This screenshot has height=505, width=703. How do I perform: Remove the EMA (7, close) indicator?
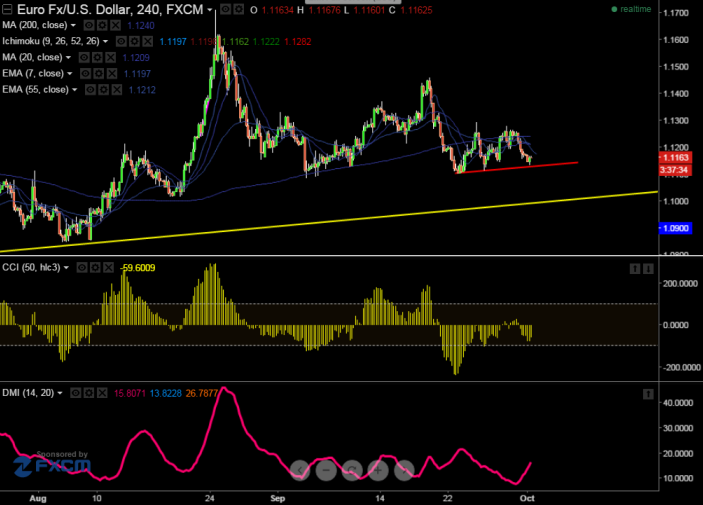click(x=112, y=74)
